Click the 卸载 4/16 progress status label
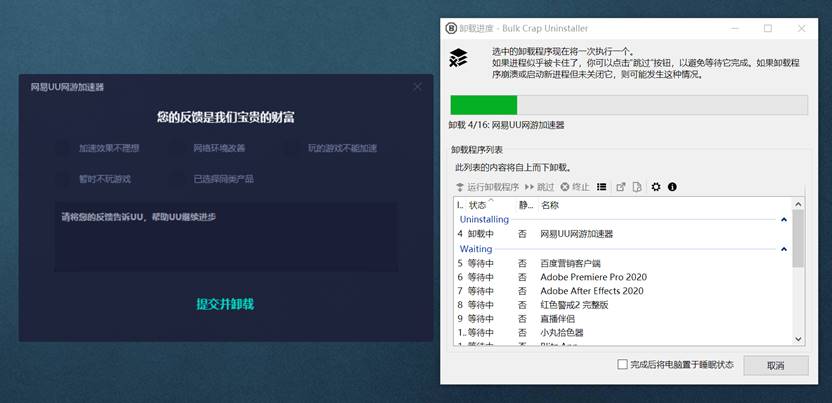Viewport: 832px width, 403px height. [506, 125]
